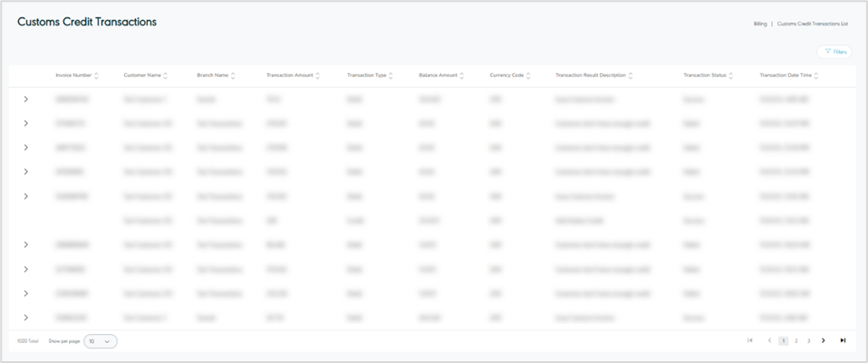Viewport: 868px width, 363px height.
Task: Sort by Customer Name column
Action: [x=166, y=75]
